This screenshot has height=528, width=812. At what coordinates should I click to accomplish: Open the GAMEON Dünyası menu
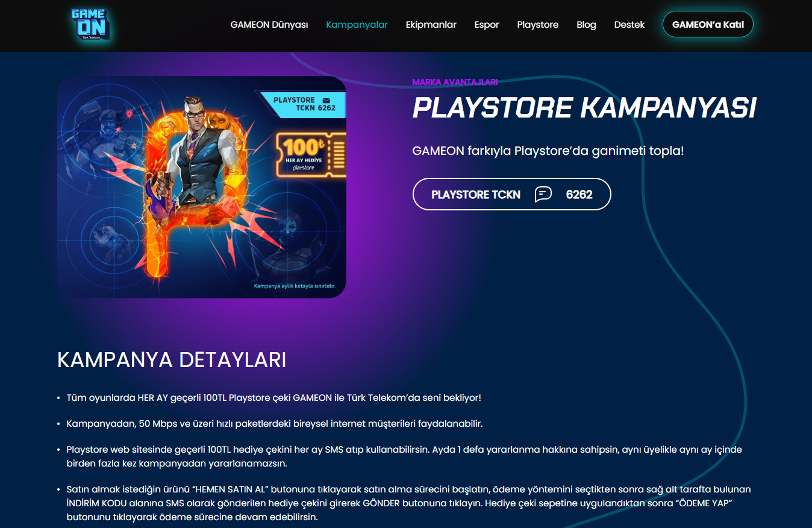(x=269, y=25)
